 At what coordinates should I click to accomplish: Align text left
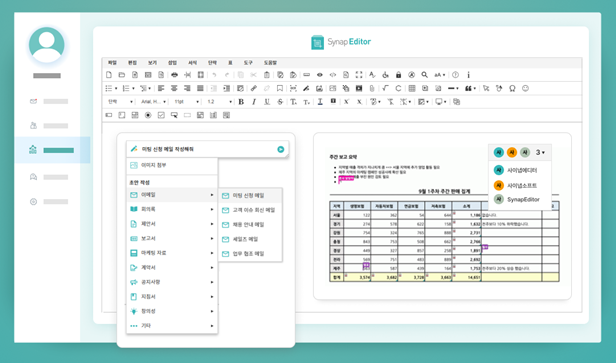[161, 88]
